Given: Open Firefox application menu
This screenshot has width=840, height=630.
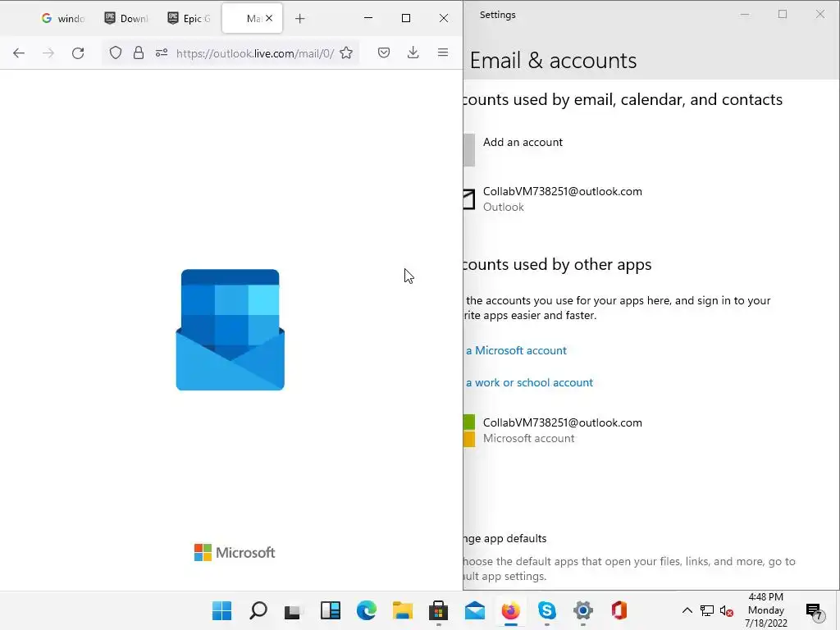Looking at the screenshot, I should point(442,52).
